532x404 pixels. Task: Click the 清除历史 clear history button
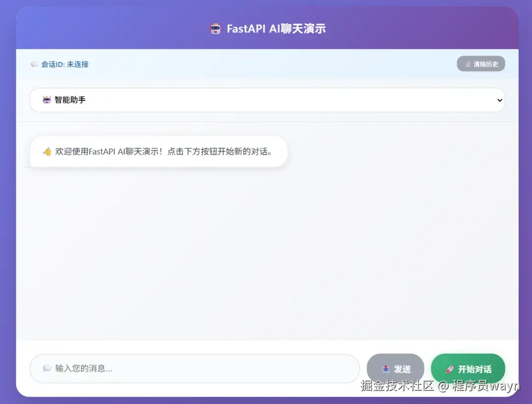point(481,63)
